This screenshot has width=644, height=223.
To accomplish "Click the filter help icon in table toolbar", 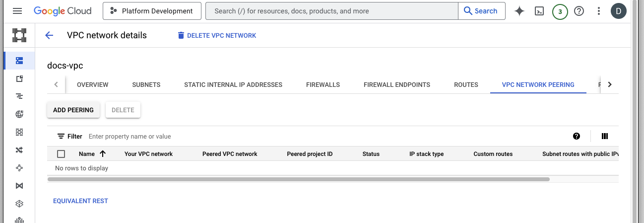I will (x=577, y=136).
